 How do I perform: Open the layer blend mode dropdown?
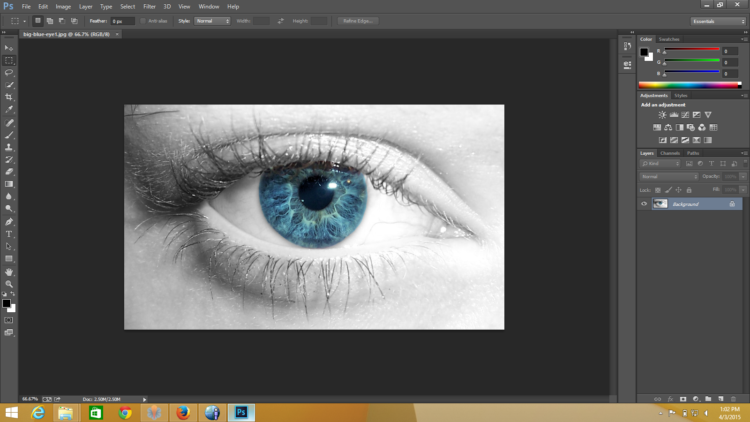(669, 177)
